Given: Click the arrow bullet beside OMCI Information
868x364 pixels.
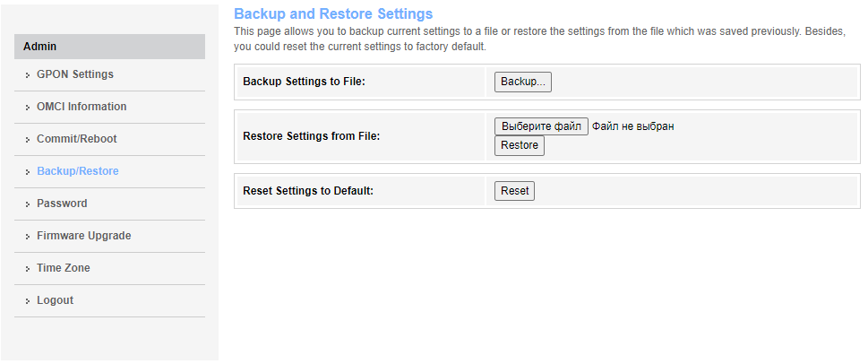Looking at the screenshot, I should pyautogui.click(x=29, y=108).
